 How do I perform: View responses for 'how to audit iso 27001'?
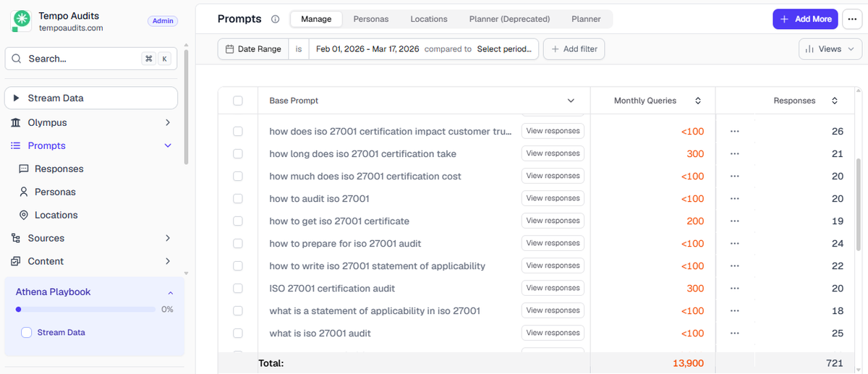point(553,199)
